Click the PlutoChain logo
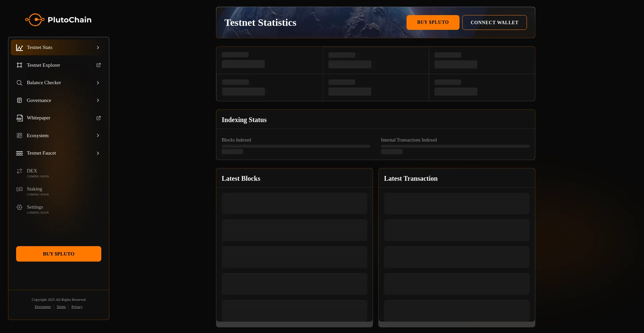 point(58,20)
